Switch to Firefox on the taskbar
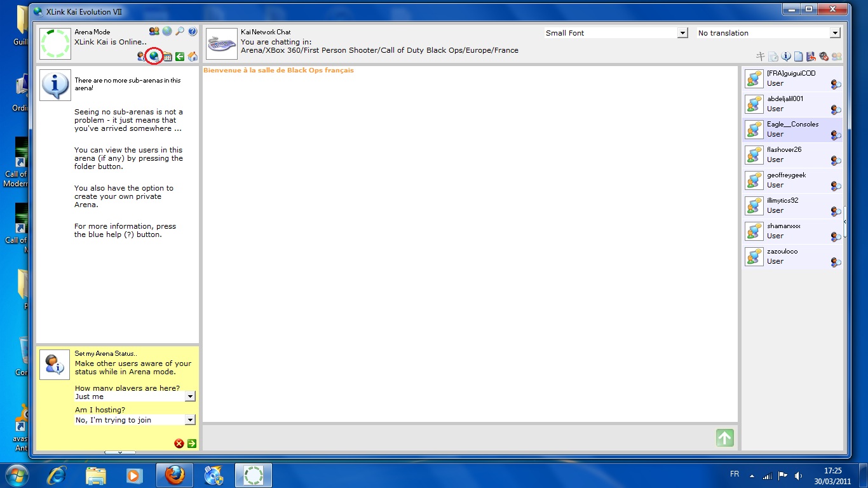The width and height of the screenshot is (868, 488). coord(175,475)
